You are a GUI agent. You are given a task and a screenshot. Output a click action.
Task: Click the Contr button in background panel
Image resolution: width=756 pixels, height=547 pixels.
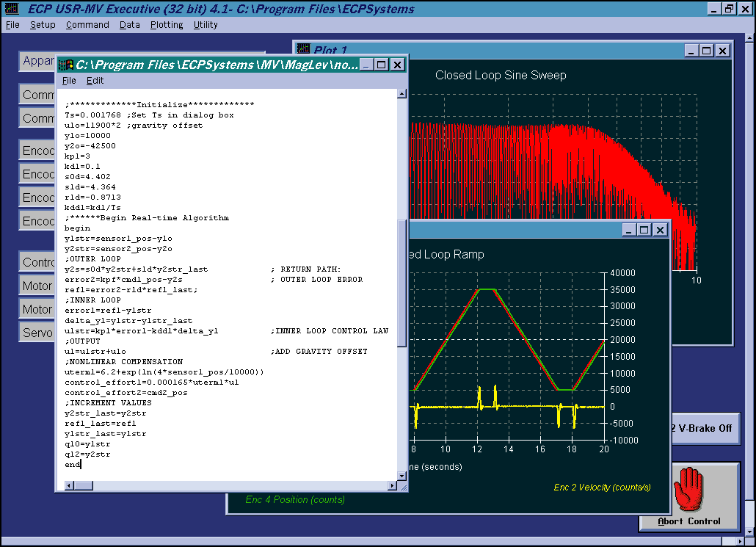[x=37, y=262]
